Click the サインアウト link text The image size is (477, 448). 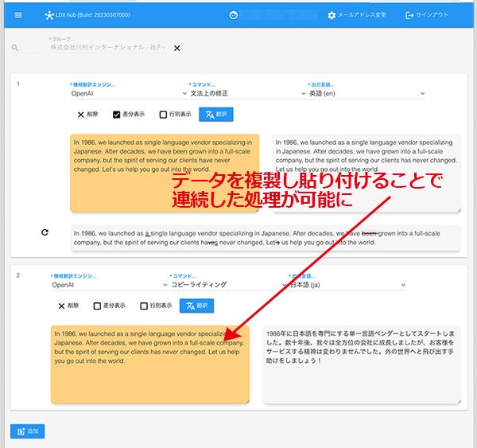coord(432,15)
